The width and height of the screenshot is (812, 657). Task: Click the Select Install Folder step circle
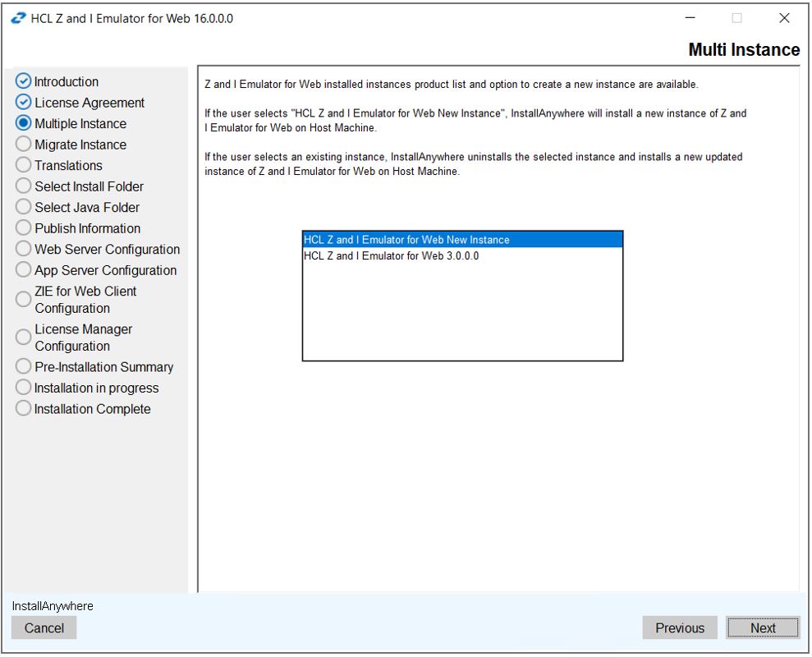tap(23, 186)
